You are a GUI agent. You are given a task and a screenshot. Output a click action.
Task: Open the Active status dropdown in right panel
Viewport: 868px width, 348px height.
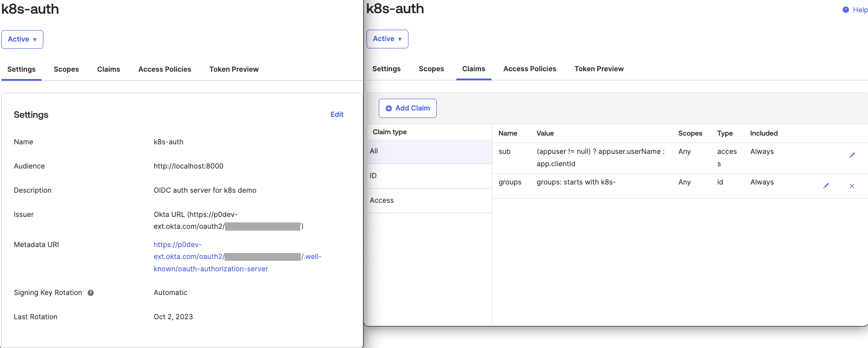tap(387, 39)
